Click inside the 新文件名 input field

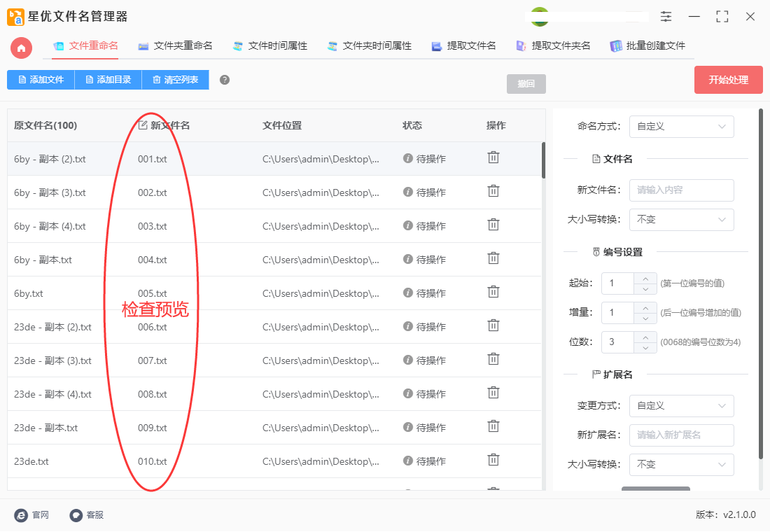[x=681, y=190]
